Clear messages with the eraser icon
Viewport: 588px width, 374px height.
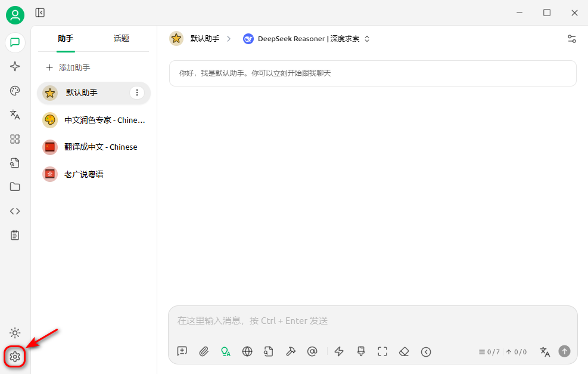pos(404,351)
